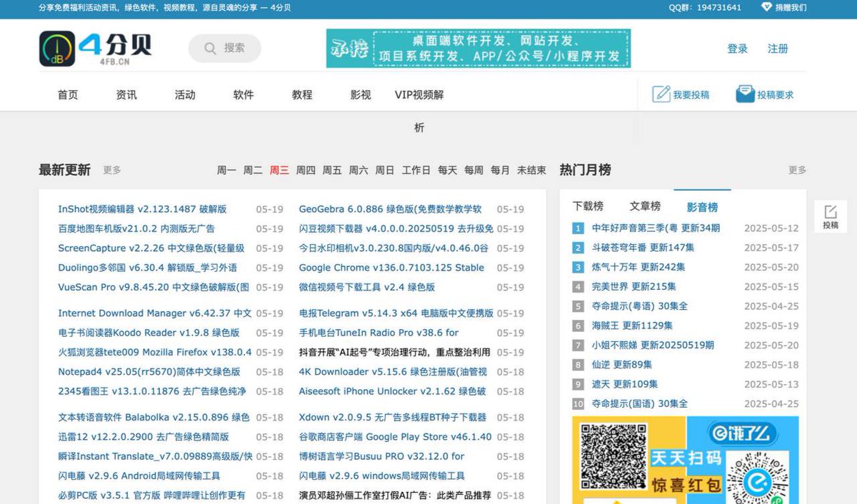Open Notepad4 v25.05 article
857x504 pixels.
point(149,372)
